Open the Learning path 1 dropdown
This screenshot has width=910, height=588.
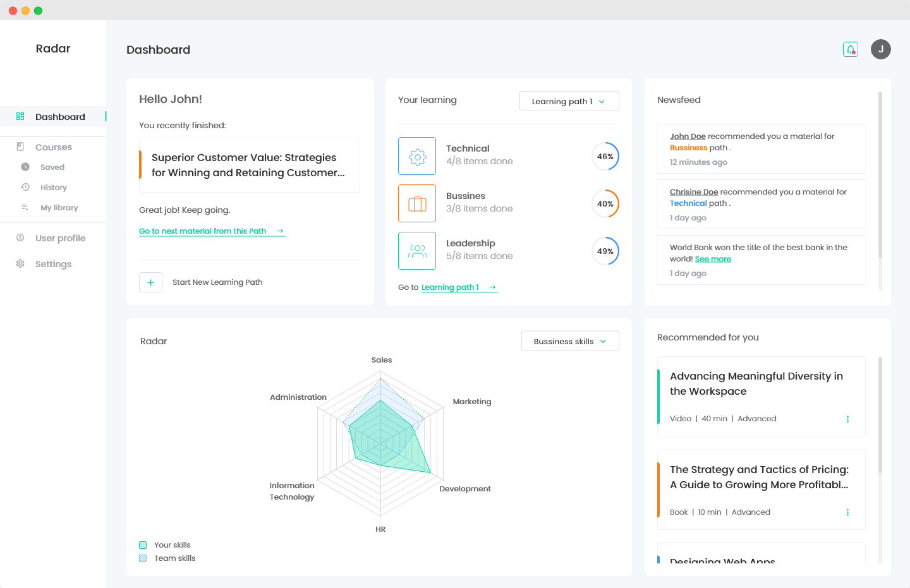(x=569, y=101)
